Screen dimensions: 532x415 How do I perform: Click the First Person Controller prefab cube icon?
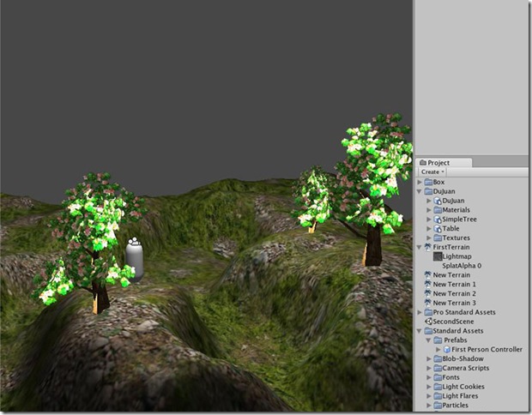pos(447,350)
